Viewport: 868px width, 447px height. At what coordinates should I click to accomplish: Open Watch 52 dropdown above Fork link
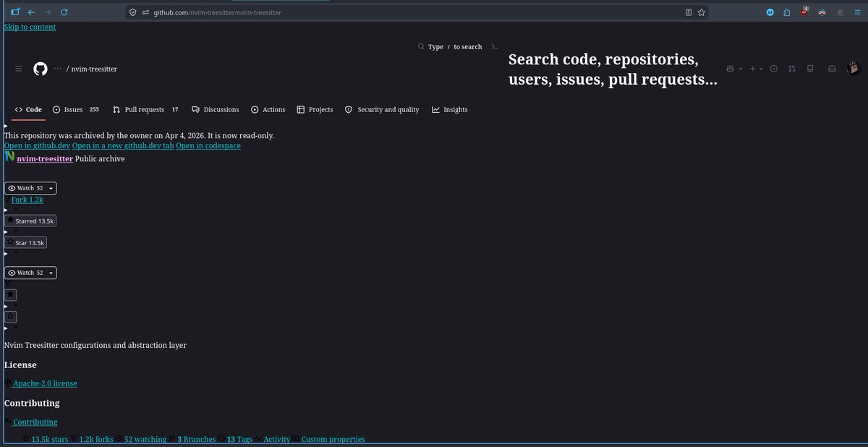pyautogui.click(x=30, y=188)
